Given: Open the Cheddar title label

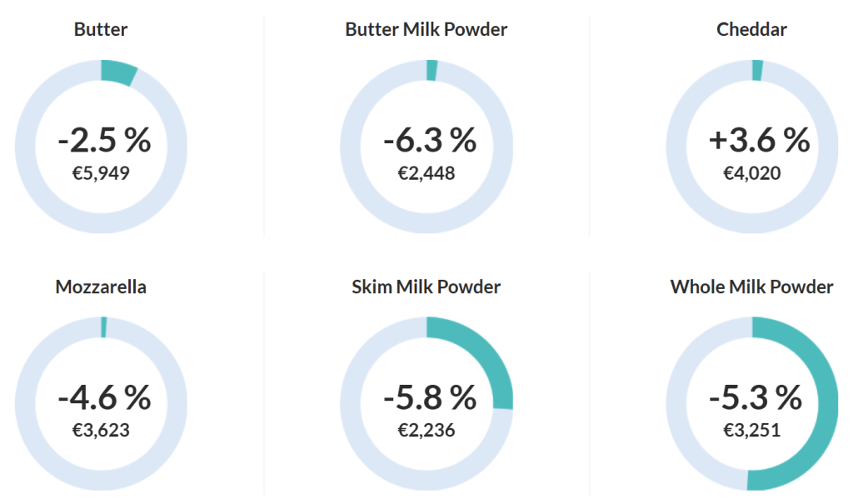Looking at the screenshot, I should [751, 30].
